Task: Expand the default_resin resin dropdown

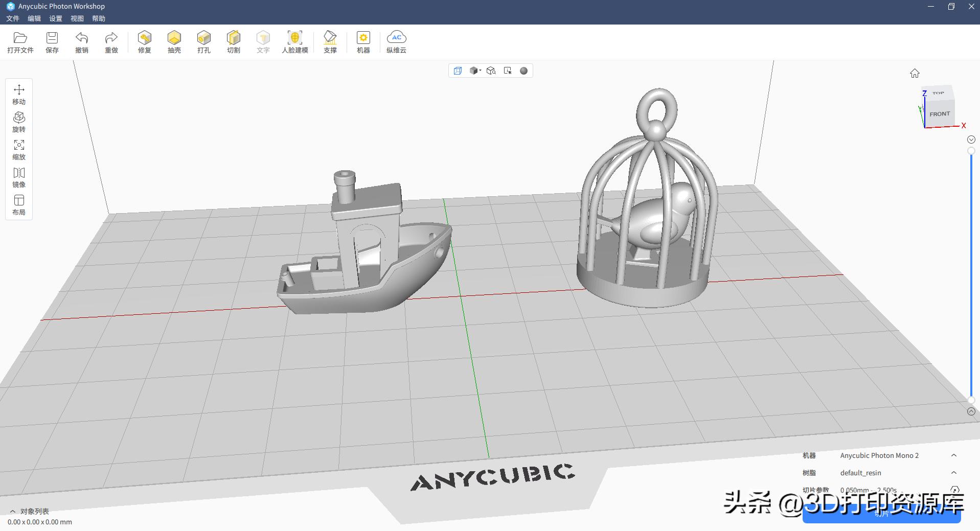Action: (953, 473)
